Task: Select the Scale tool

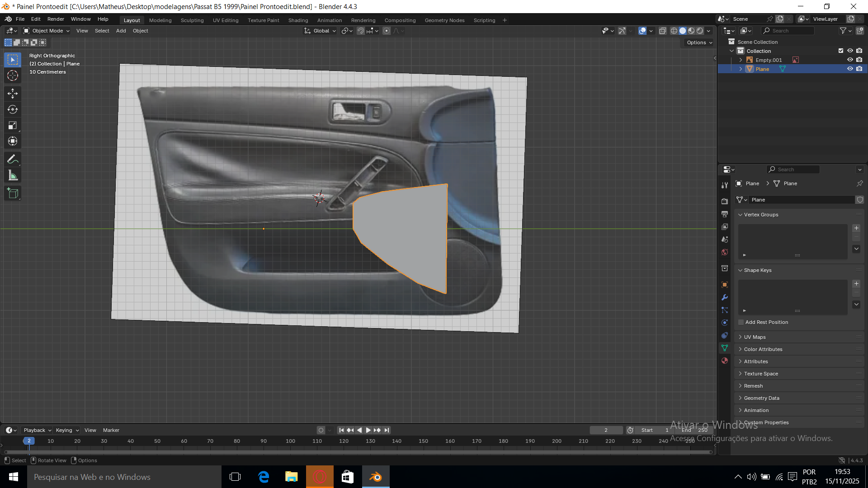Action: [13, 126]
